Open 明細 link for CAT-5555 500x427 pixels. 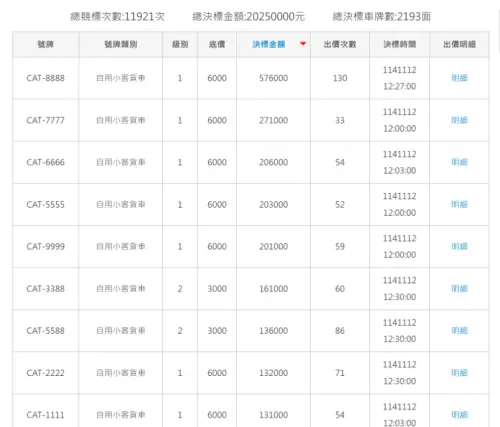pos(459,204)
